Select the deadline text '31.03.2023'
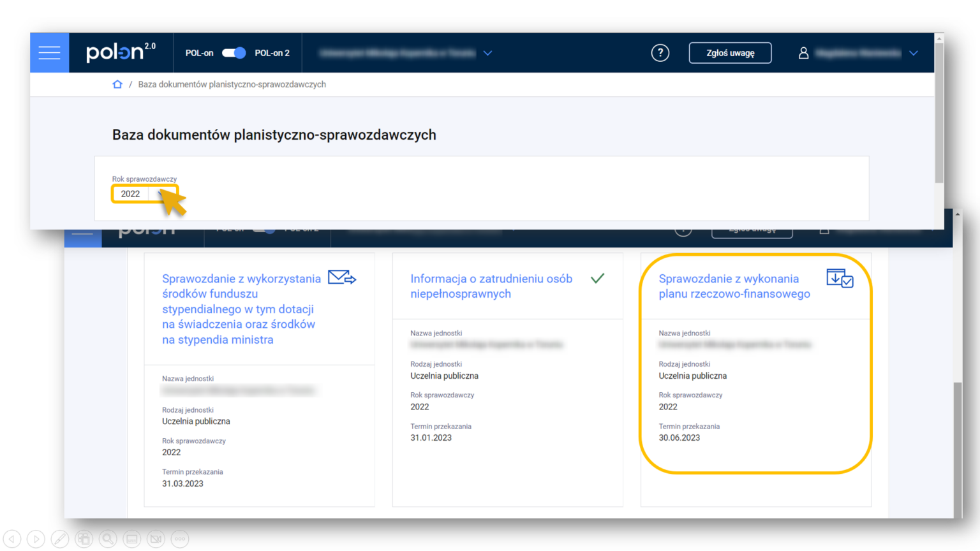The height and width of the screenshot is (551, 980). [x=182, y=483]
